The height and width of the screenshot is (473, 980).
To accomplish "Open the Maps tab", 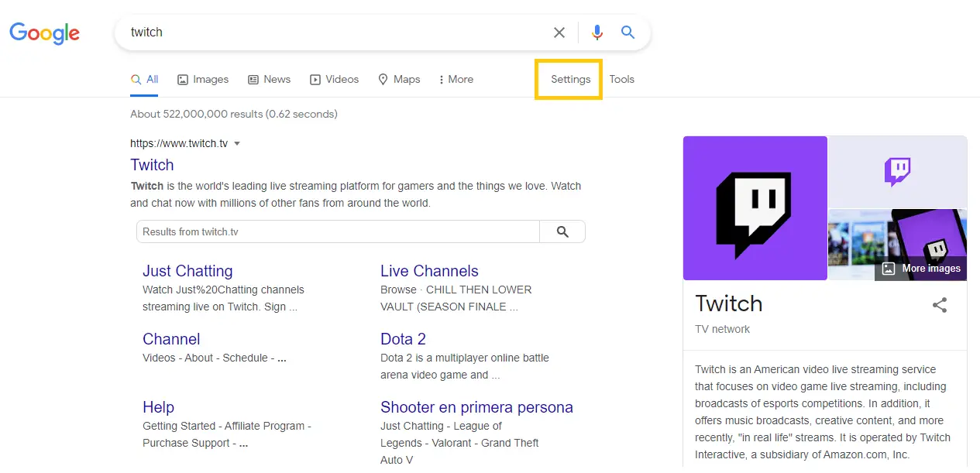I will (399, 79).
